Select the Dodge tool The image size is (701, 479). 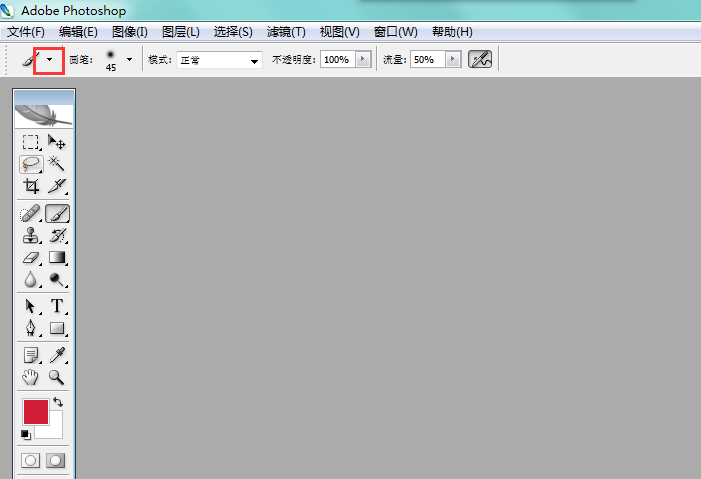[57, 279]
